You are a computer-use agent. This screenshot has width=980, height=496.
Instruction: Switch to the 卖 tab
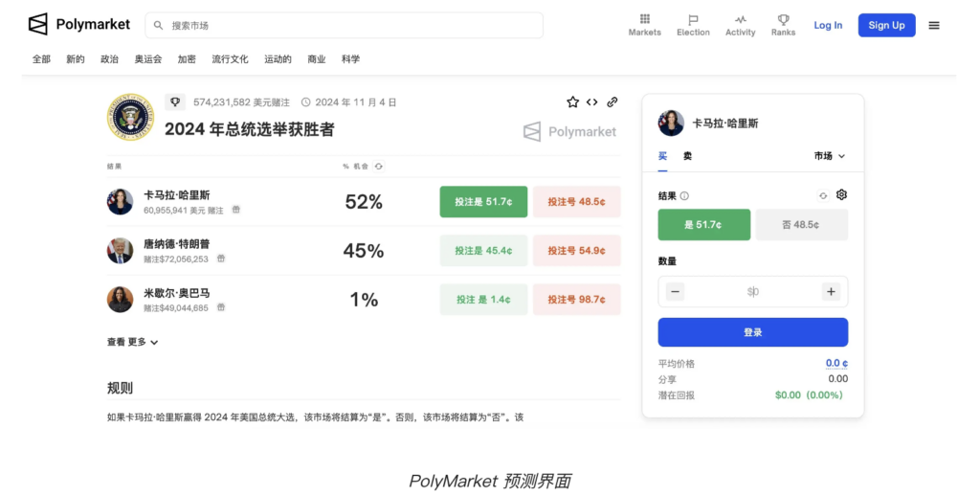[x=687, y=156]
